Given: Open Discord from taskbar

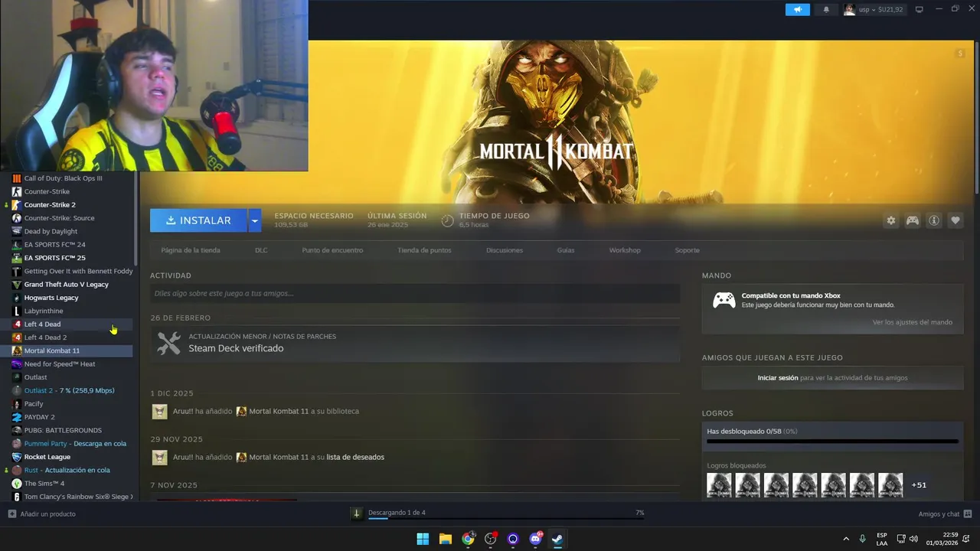Looking at the screenshot, I should [x=535, y=539].
